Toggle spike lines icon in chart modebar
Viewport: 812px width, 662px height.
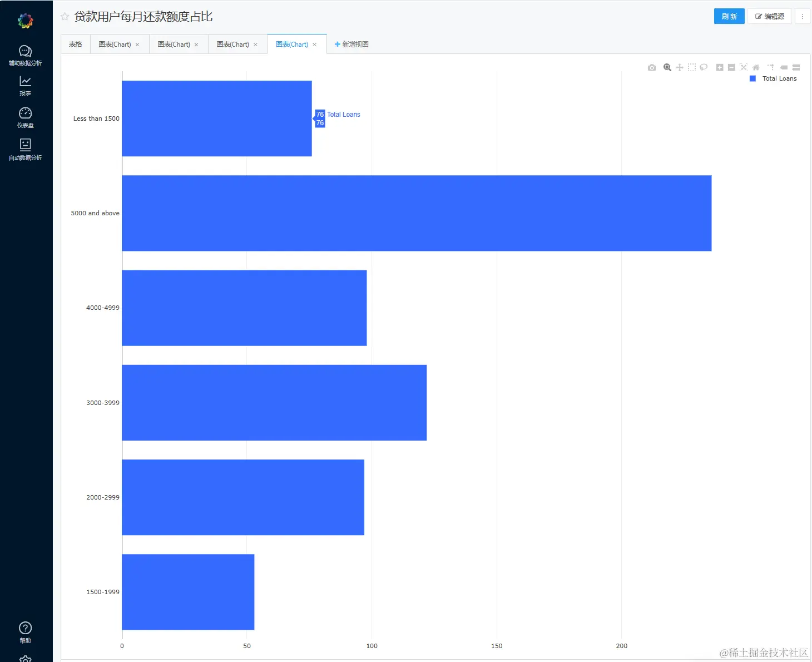pyautogui.click(x=771, y=67)
